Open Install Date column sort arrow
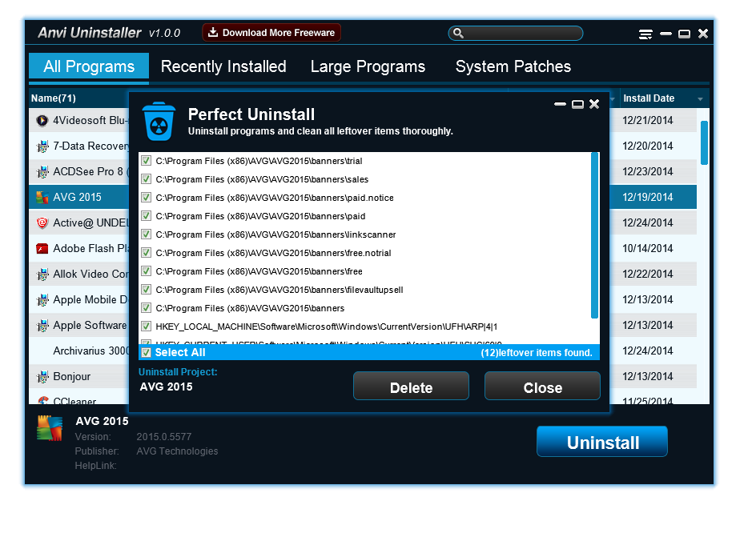 coord(700,98)
